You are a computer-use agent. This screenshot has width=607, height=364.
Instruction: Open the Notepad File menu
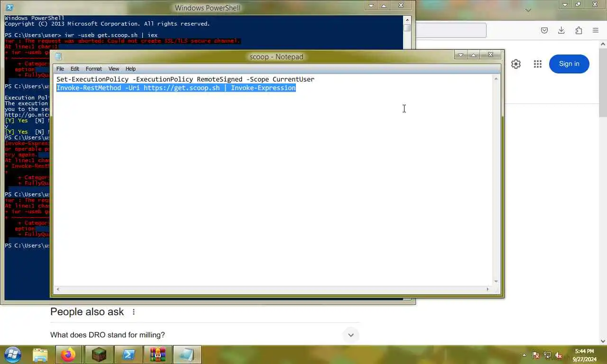(60, 69)
